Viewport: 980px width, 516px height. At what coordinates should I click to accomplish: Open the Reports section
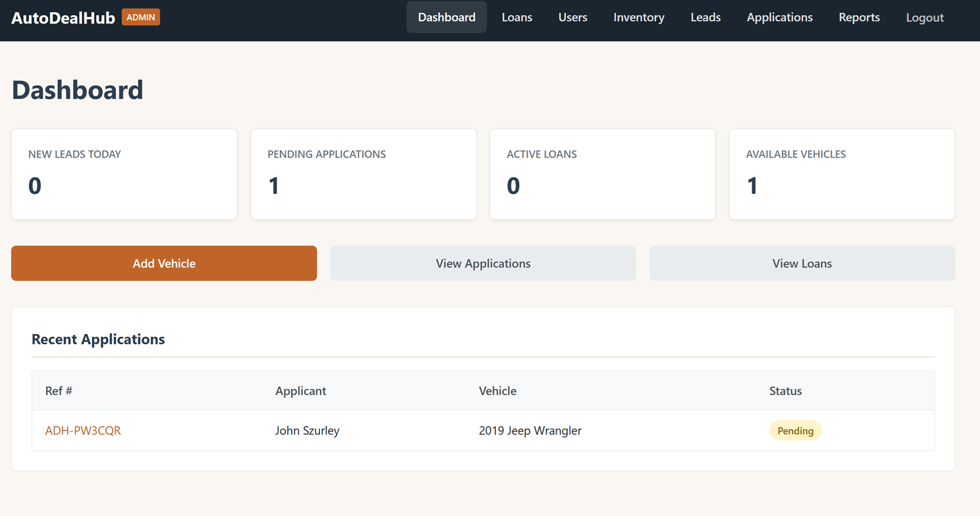859,17
